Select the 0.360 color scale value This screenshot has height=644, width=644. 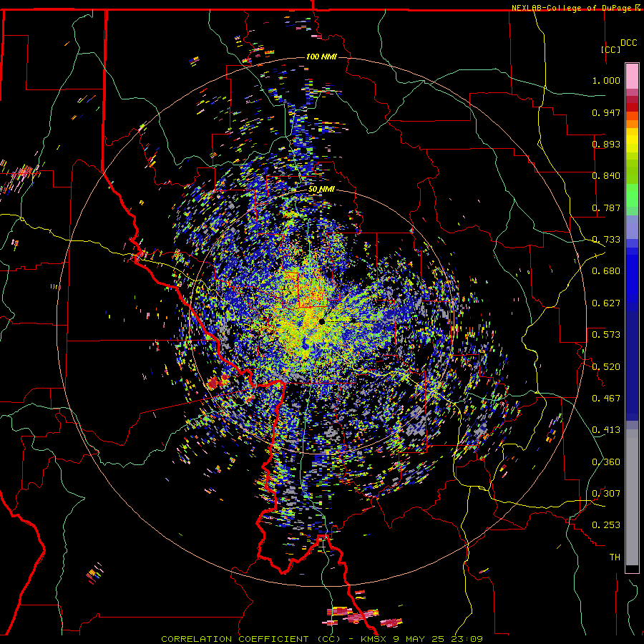click(606, 462)
